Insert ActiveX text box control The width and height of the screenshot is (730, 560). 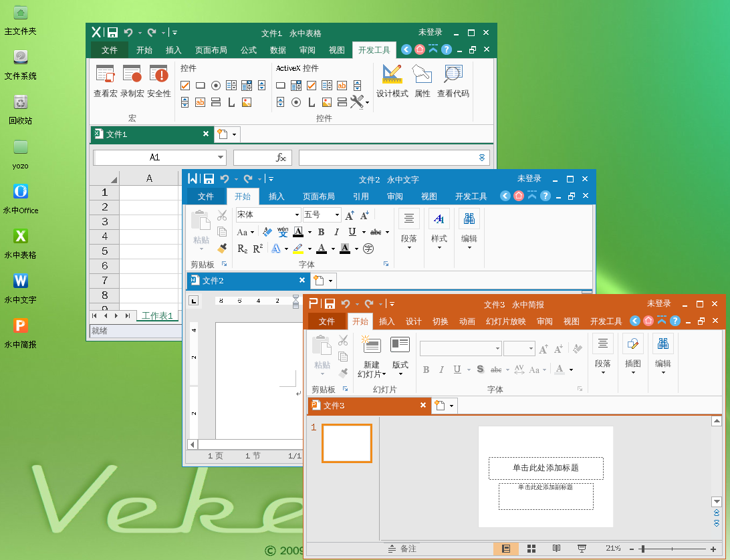(342, 85)
